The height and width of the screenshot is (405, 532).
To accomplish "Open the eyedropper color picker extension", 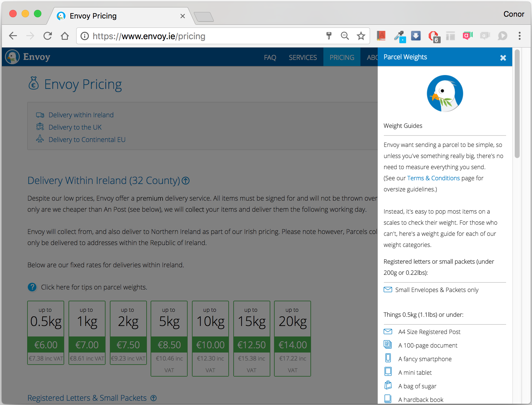I will 400,36.
